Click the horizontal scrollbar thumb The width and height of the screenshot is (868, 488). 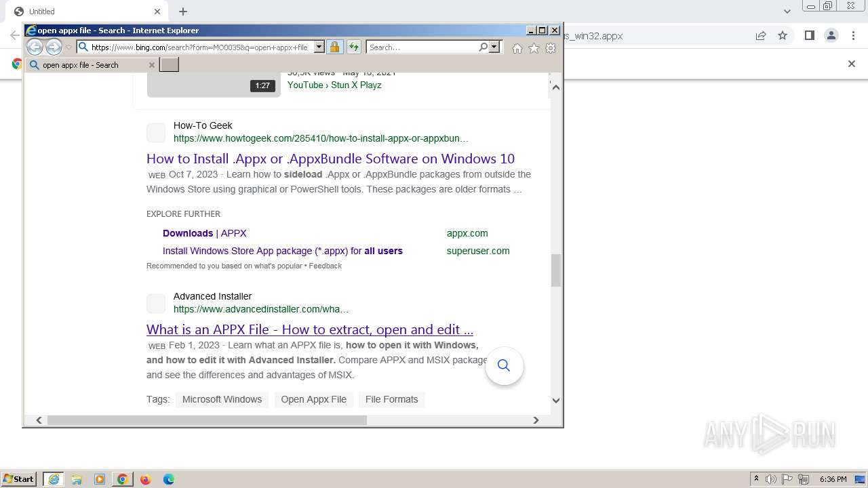pos(207,420)
